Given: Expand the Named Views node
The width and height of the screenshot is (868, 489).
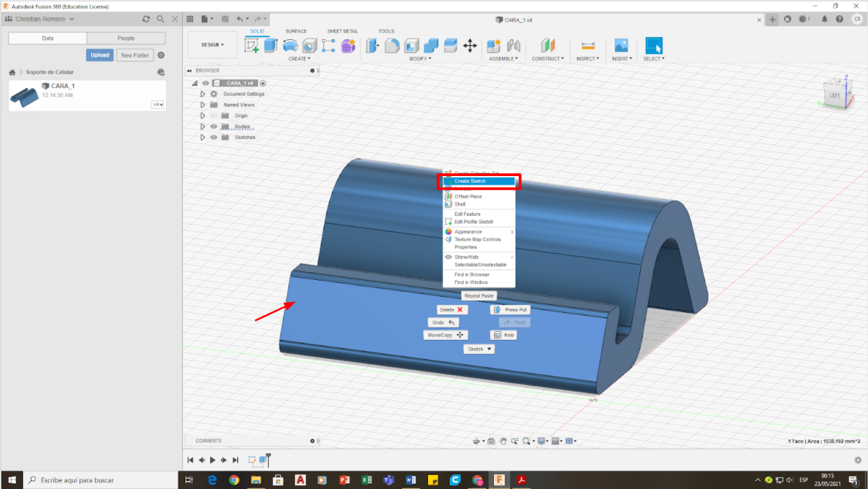Looking at the screenshot, I should [202, 105].
